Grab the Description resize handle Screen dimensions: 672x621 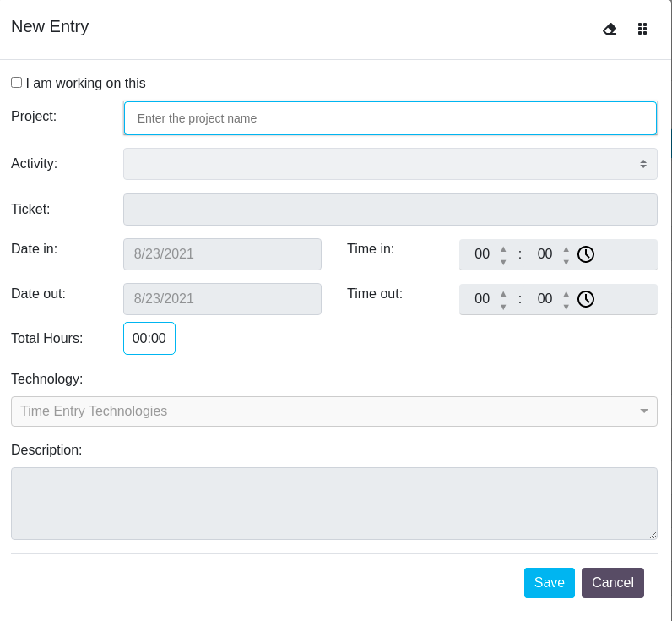coord(653,535)
